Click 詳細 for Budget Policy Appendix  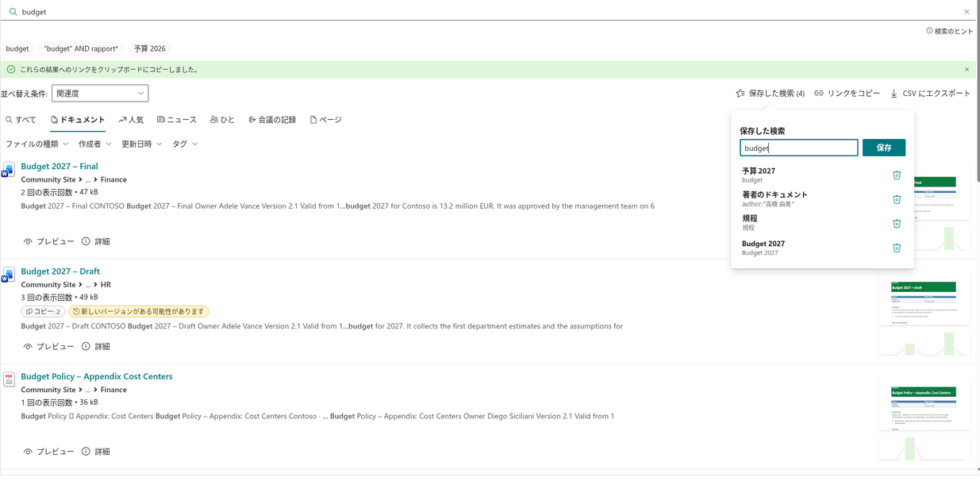click(x=96, y=452)
